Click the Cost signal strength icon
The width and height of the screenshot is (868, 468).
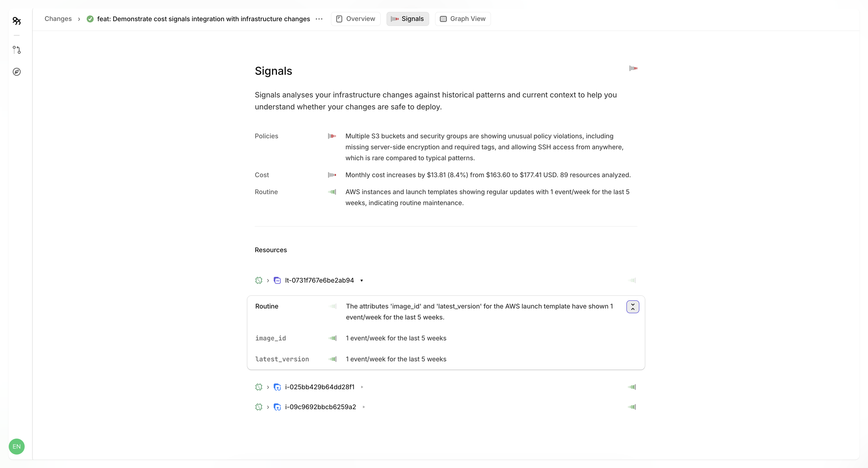332,175
